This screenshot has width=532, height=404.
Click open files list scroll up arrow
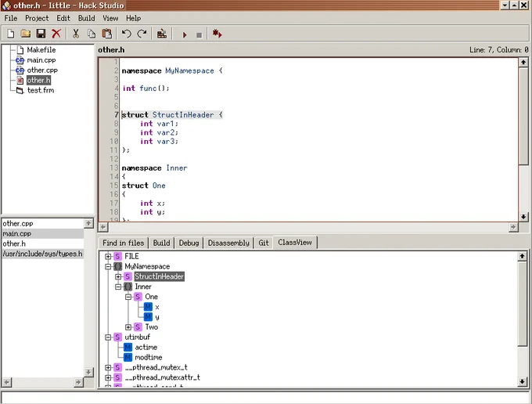[88, 223]
